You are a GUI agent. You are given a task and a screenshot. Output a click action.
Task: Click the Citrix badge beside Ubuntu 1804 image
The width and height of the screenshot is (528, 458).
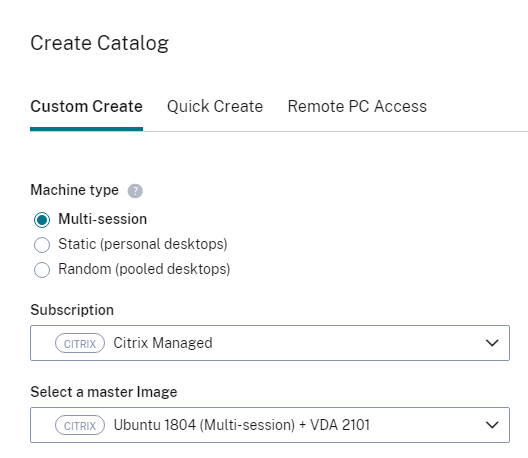[x=80, y=425]
